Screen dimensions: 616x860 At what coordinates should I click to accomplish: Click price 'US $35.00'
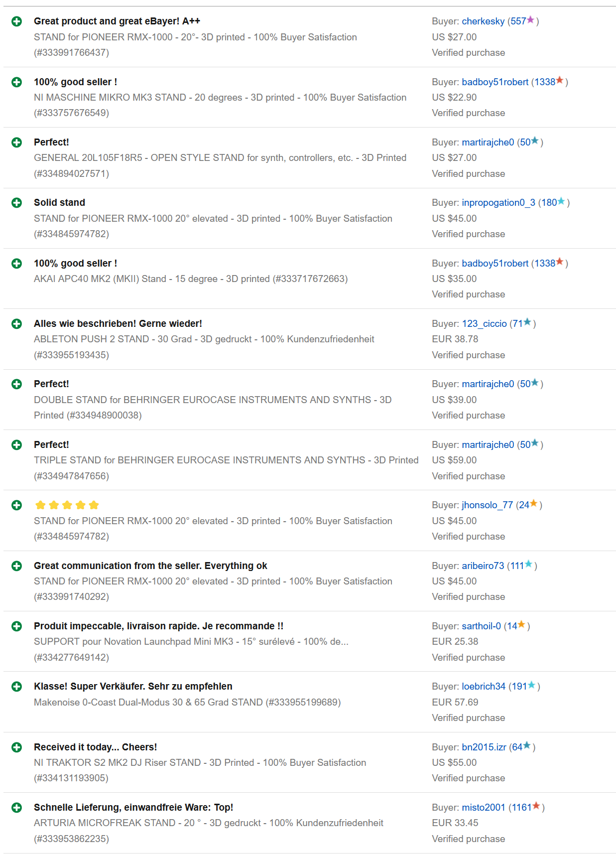(455, 279)
